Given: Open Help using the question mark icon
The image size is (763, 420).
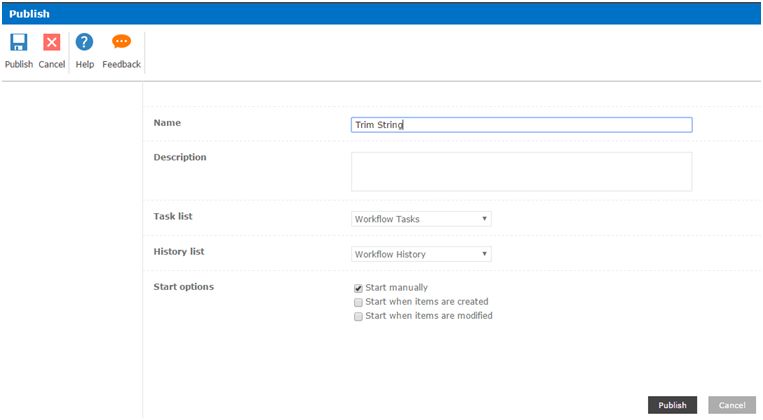Looking at the screenshot, I should 85,43.
